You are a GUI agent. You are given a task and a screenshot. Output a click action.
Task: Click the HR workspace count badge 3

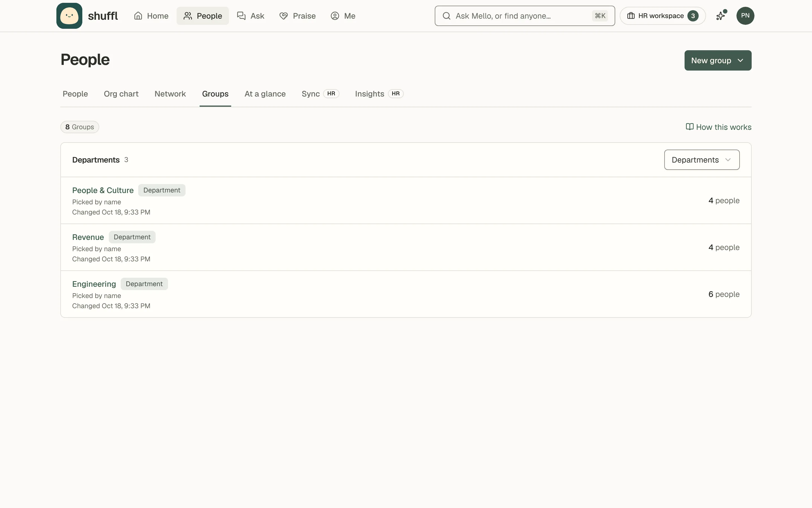[693, 16]
